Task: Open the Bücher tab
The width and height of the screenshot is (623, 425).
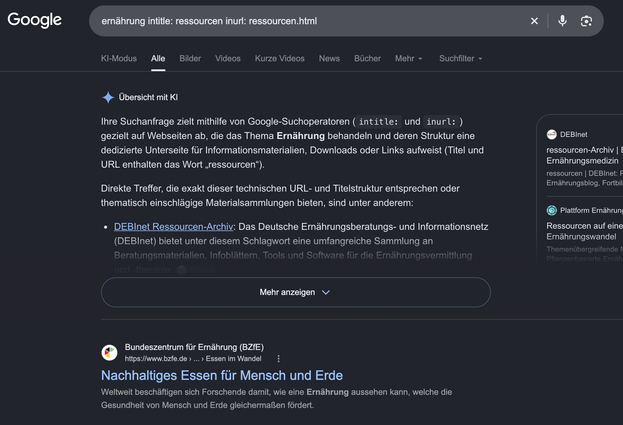Action: tap(368, 58)
